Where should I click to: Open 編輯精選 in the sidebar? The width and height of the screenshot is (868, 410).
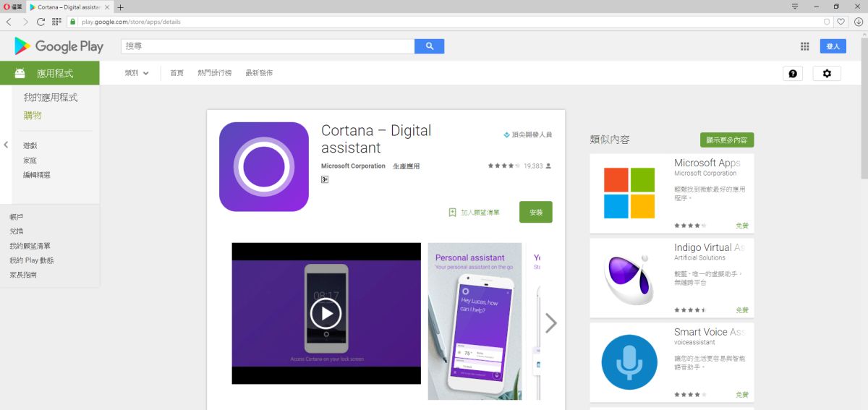37,175
